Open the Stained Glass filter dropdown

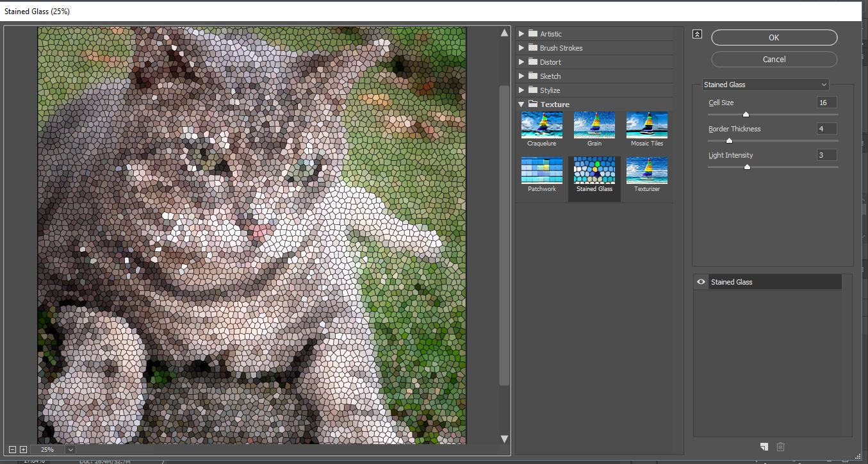tap(824, 84)
